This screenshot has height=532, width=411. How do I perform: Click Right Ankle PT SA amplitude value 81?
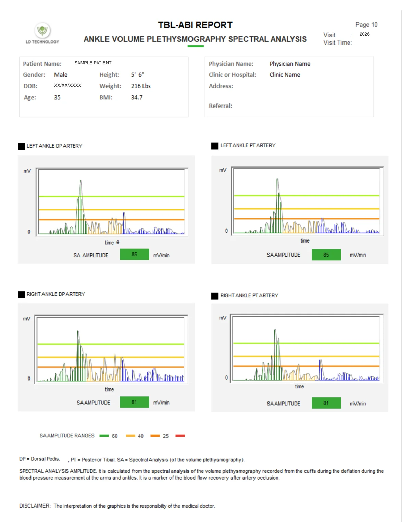click(x=326, y=403)
